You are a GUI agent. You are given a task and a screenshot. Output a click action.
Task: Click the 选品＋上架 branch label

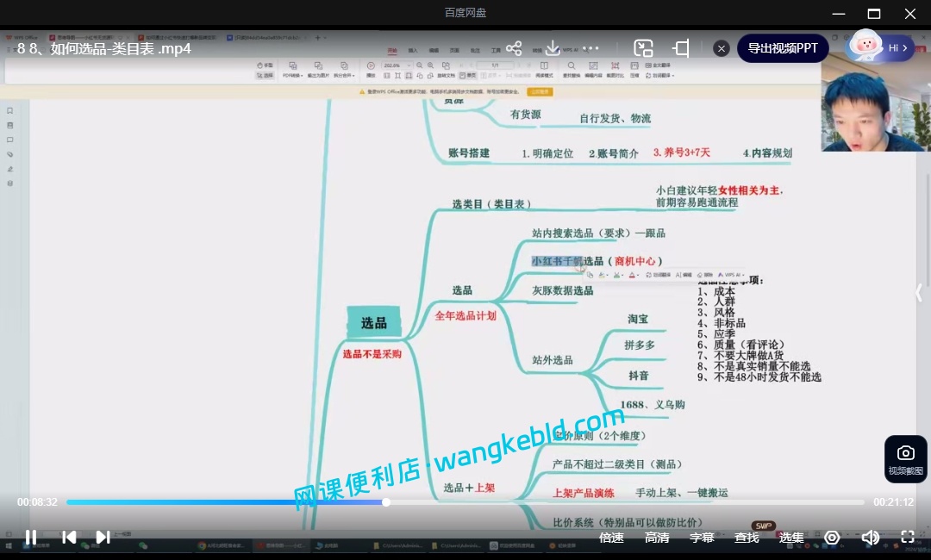click(469, 488)
